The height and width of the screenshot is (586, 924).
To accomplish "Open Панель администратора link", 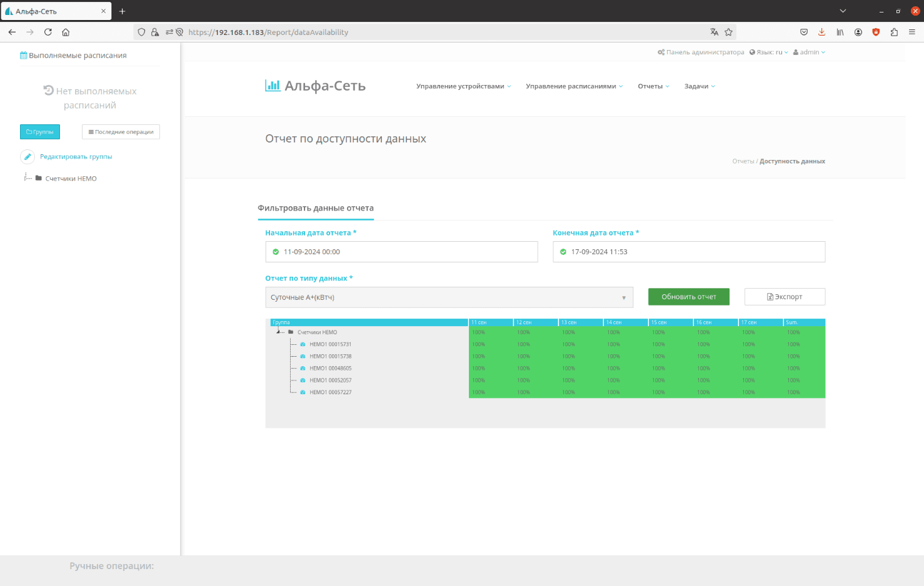I will 701,52.
